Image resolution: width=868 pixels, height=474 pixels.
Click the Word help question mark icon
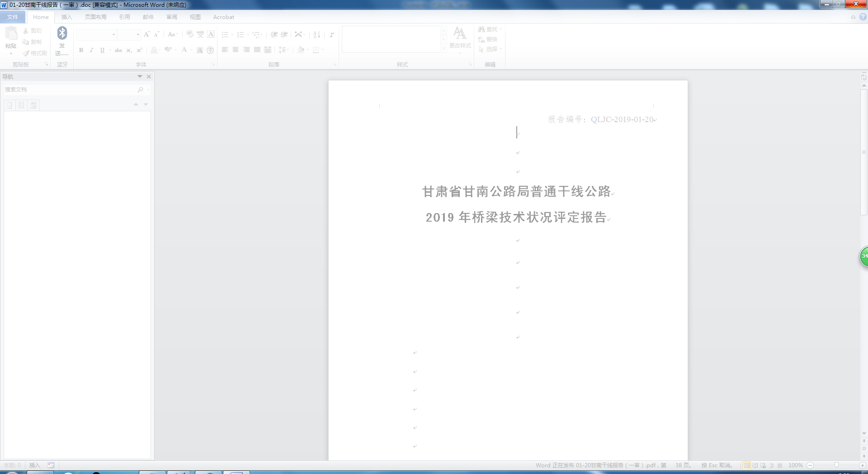point(863,17)
